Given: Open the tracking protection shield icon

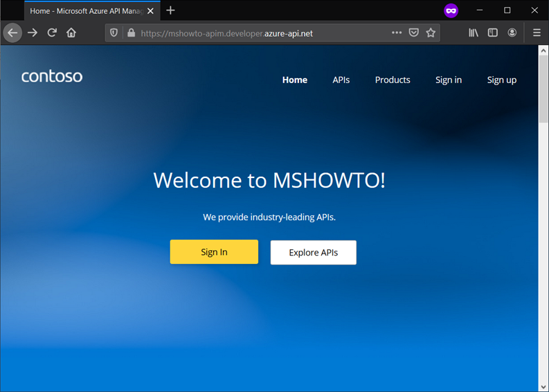Looking at the screenshot, I should (114, 33).
